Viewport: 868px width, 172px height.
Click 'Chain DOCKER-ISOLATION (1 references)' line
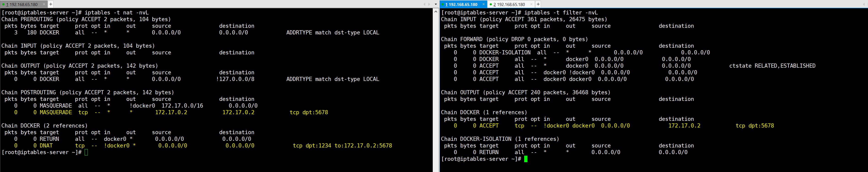click(x=500, y=139)
